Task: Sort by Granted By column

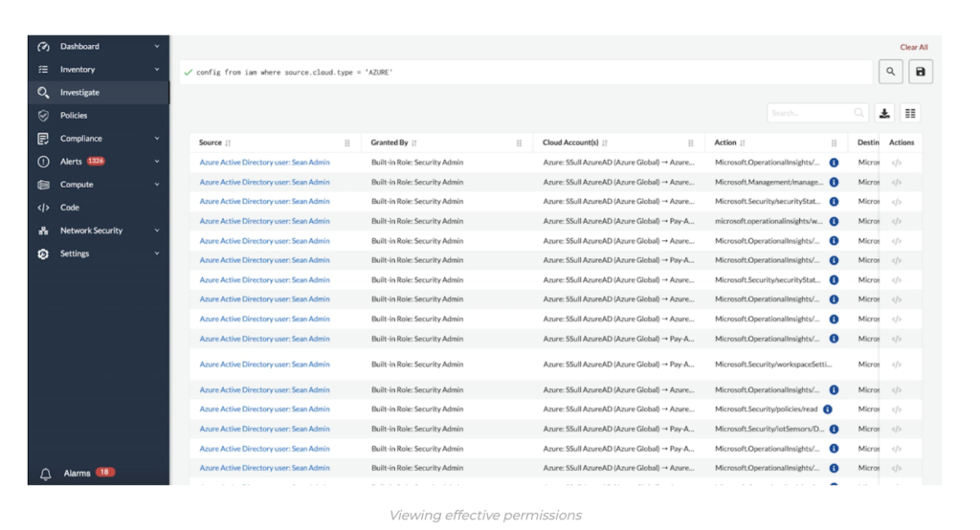Action: point(414,144)
